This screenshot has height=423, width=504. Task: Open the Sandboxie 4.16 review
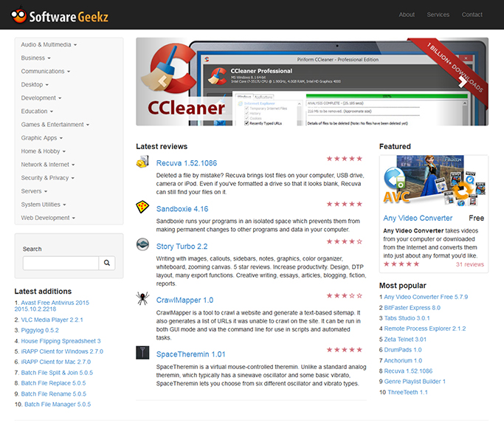pyautogui.click(x=182, y=209)
